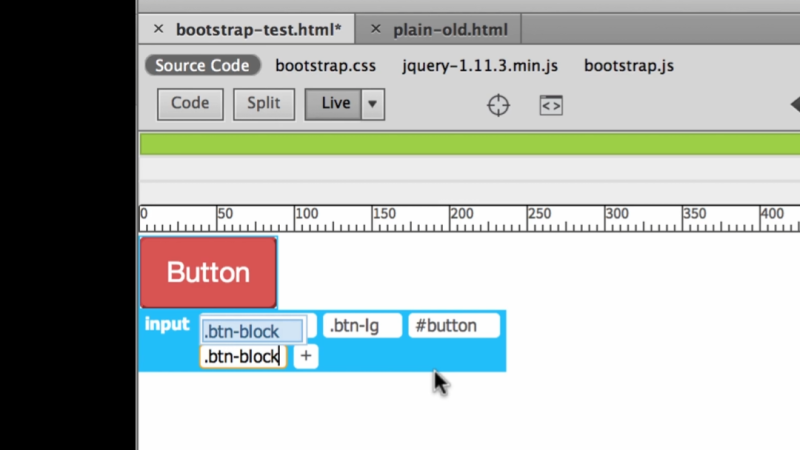Screen dimensions: 800x450
Task: Open the Live view options dropdown arrow
Action: click(373, 104)
